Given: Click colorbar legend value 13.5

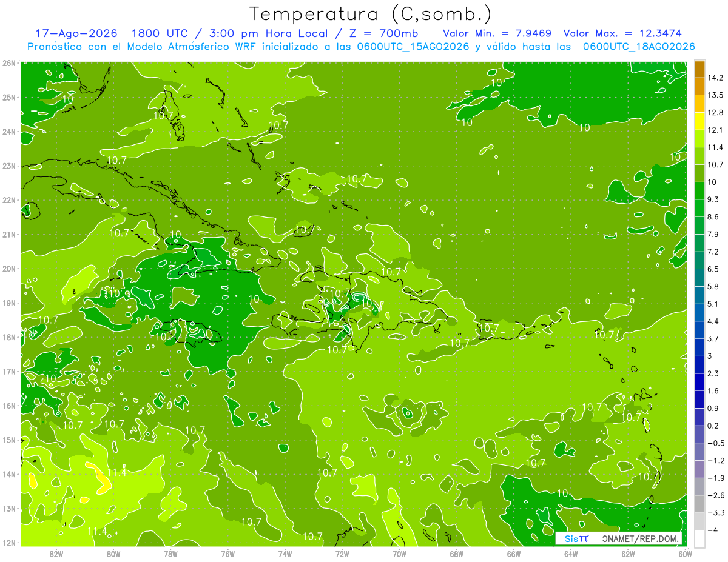Looking at the screenshot, I should coord(716,95).
